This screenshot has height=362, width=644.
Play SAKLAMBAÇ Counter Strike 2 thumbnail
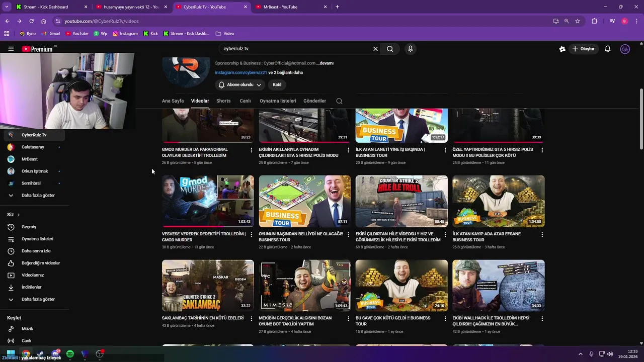(x=208, y=286)
